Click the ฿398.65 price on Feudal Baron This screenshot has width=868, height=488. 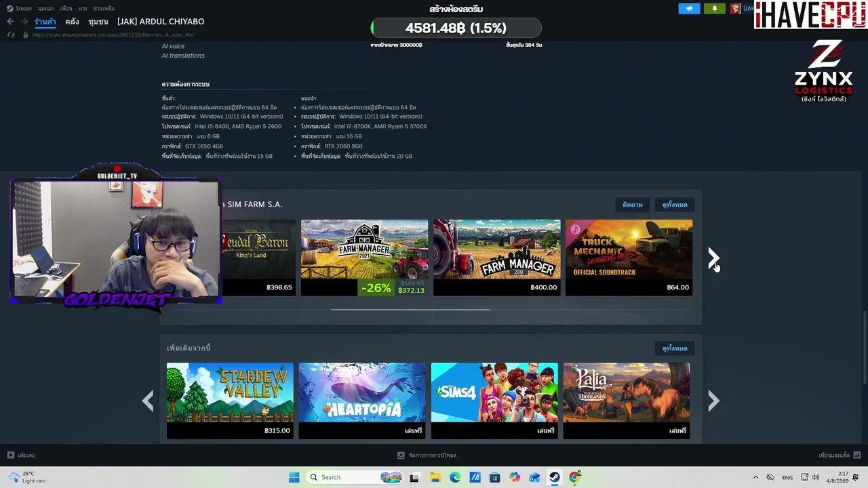tap(279, 287)
